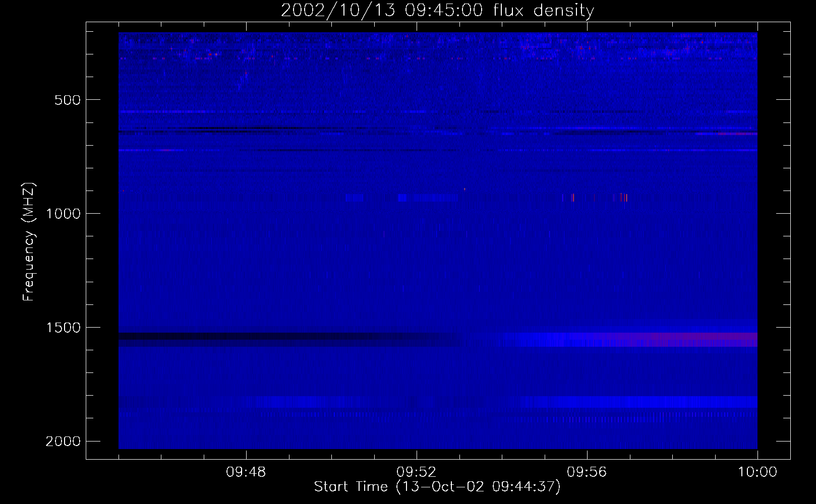The width and height of the screenshot is (816, 504).
Task: Click the 1500 frequency tick label
Action: click(x=63, y=328)
